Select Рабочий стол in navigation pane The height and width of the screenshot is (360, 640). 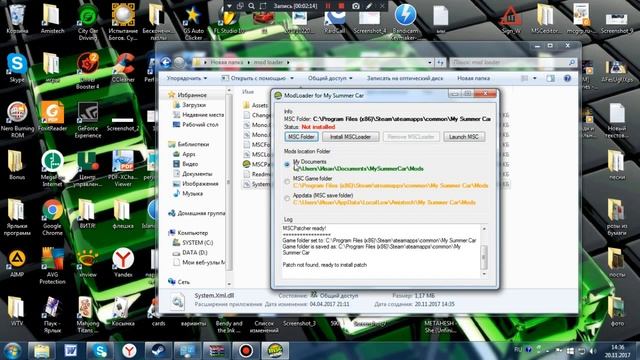(195, 124)
